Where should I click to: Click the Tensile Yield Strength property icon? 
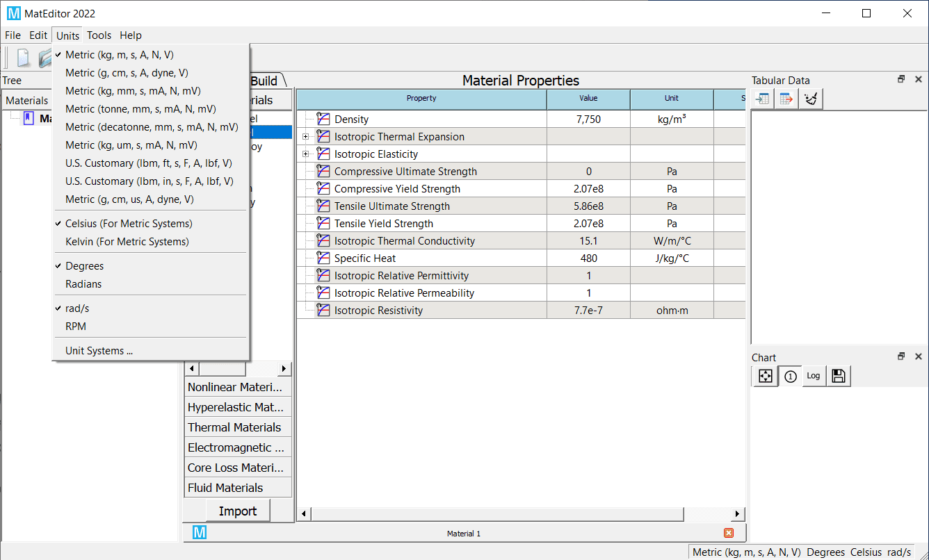point(323,223)
